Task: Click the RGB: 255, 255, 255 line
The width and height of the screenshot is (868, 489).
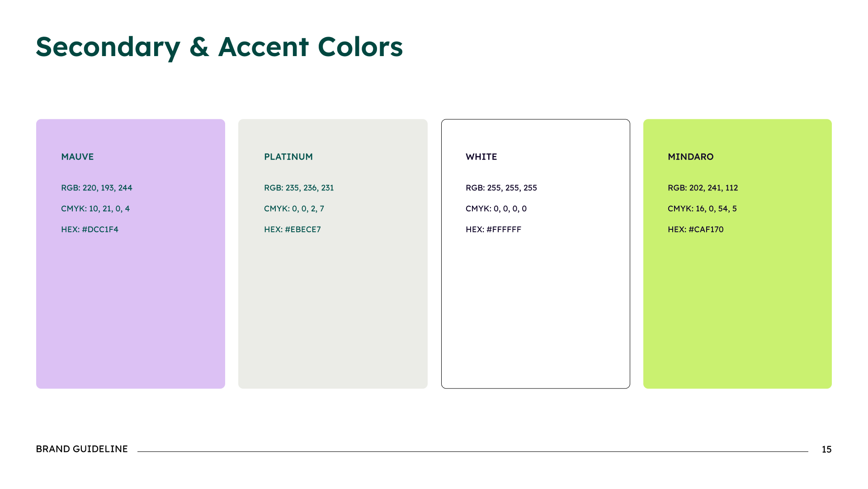Action: point(501,188)
